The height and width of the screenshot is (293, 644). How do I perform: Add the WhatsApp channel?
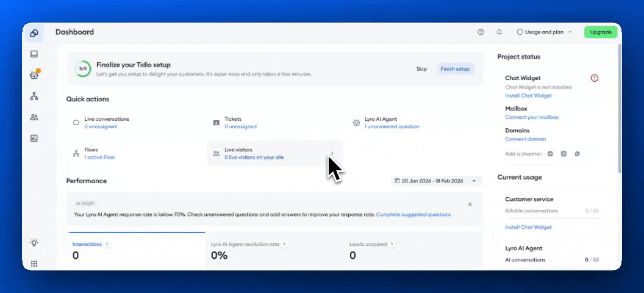(x=578, y=154)
